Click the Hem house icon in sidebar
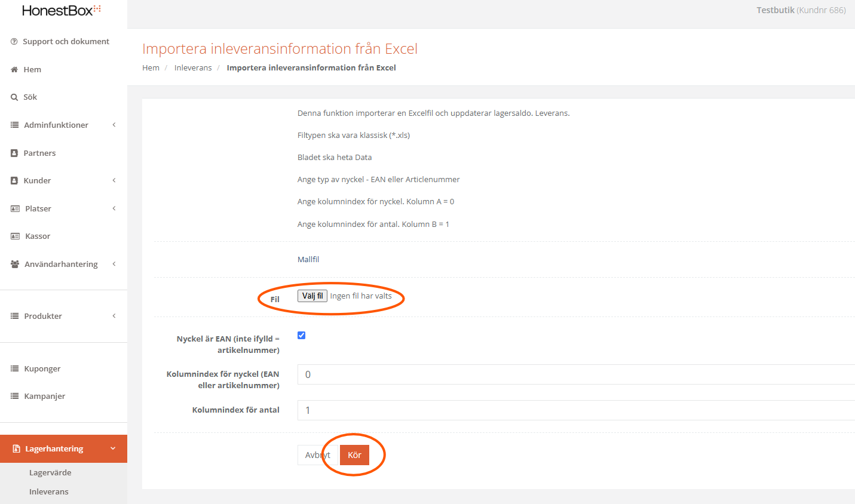The image size is (855, 504). click(14, 70)
